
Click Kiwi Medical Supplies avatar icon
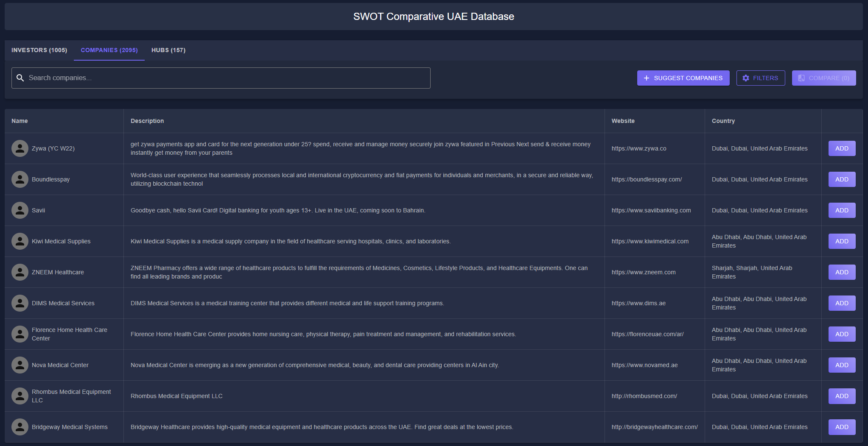[x=20, y=241]
